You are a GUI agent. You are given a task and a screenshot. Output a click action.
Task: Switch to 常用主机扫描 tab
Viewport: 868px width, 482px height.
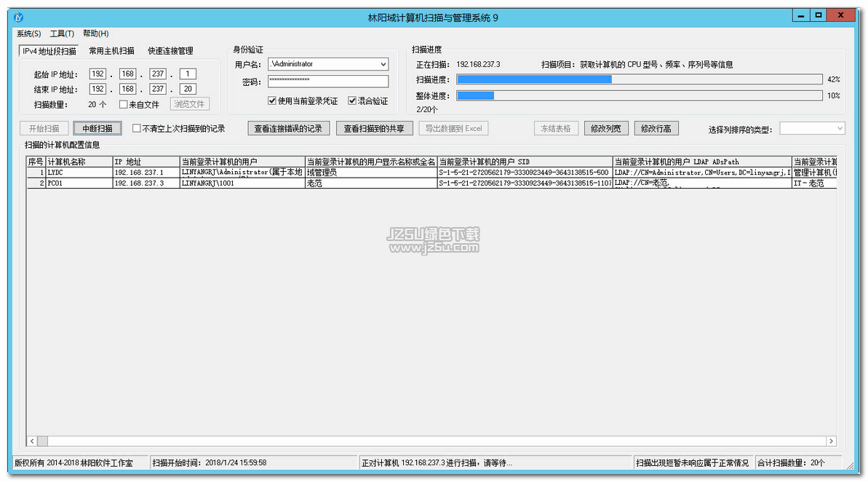111,51
